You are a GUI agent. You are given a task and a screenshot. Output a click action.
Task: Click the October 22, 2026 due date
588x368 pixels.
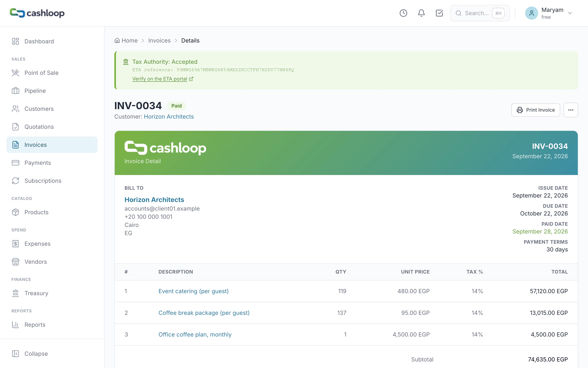coord(544,213)
